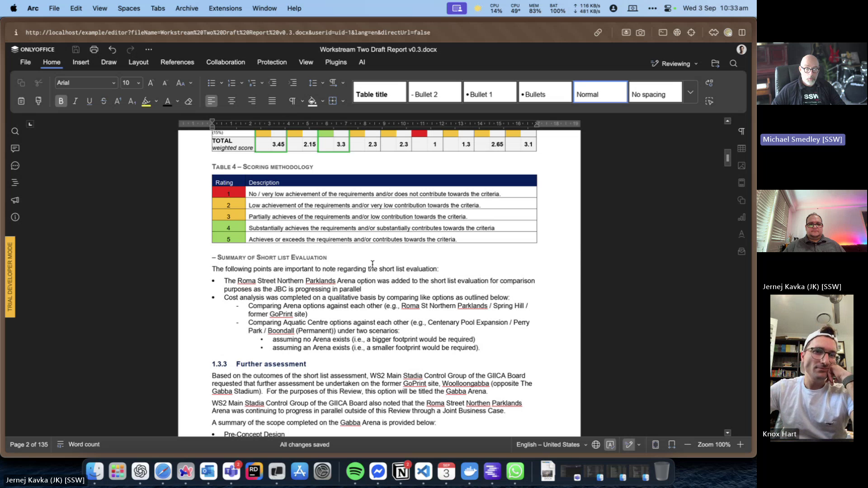
Task: Open chart settings in the right sidebar
Action: click(x=742, y=217)
